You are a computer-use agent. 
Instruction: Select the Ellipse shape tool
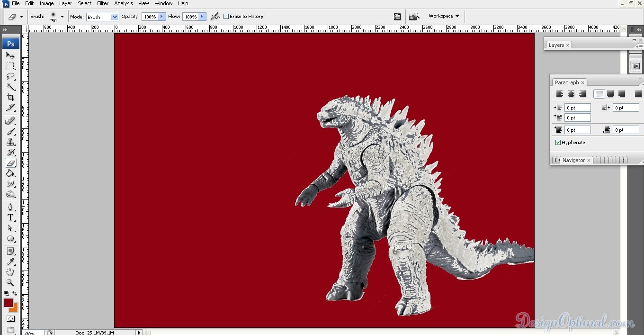point(10,239)
